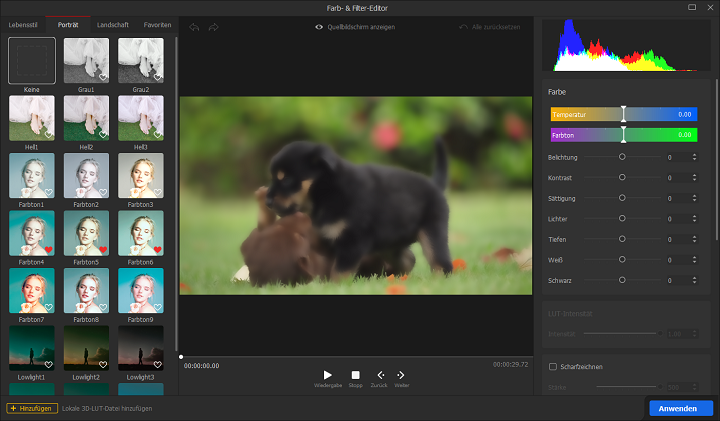Click the Weiß value stepper arrows
Screen dimensions: 720x421
click(x=694, y=259)
